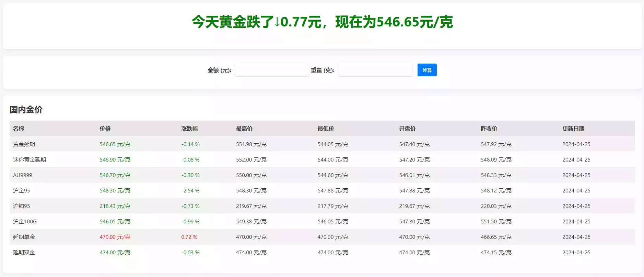Click the 价格 column header

[105, 129]
